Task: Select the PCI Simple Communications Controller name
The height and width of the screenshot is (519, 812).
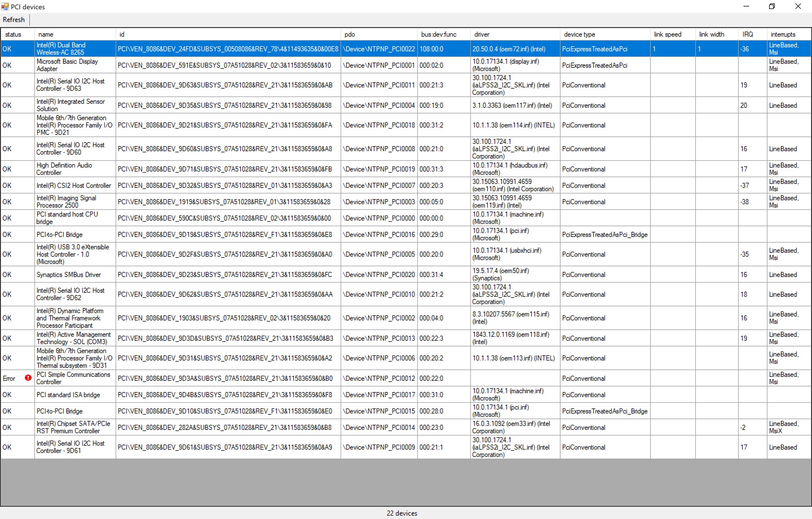Action: [75, 378]
